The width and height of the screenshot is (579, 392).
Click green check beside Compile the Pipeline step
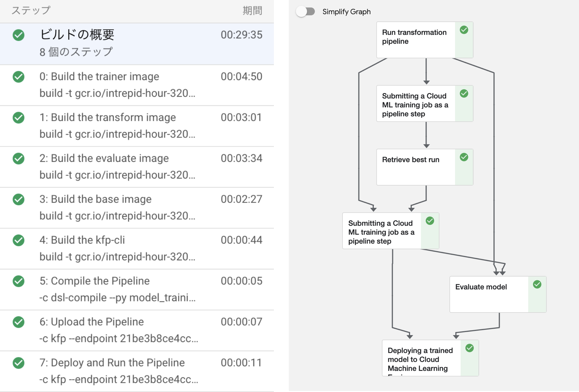click(19, 281)
